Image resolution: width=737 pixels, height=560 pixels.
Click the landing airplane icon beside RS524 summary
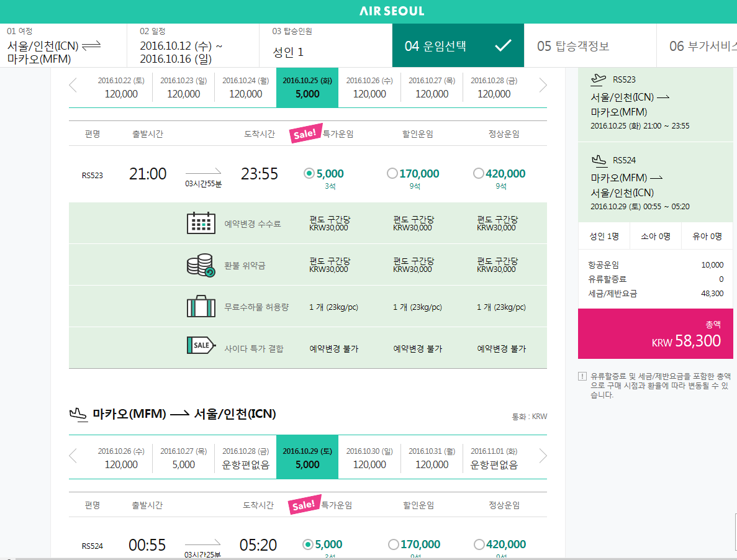click(x=599, y=160)
